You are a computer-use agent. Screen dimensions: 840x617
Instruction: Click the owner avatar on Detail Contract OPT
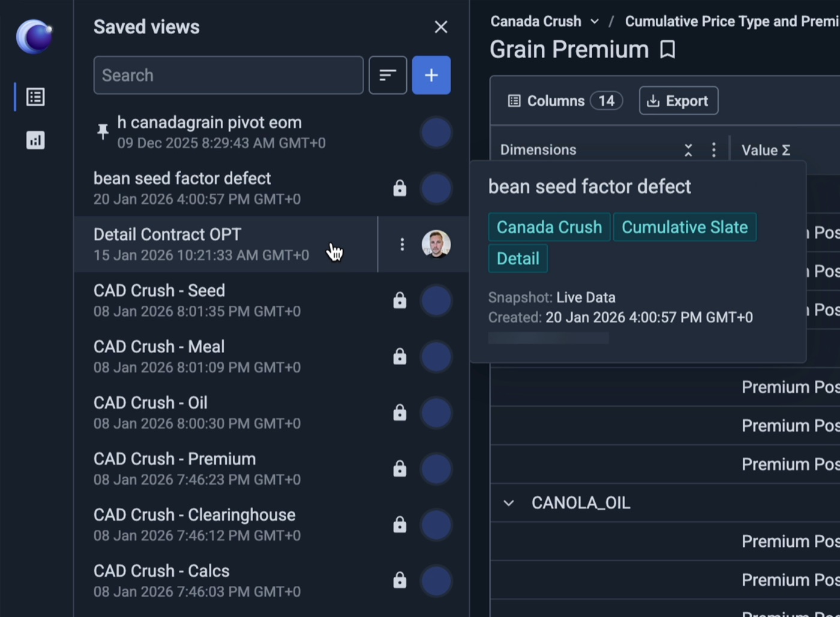[436, 244]
